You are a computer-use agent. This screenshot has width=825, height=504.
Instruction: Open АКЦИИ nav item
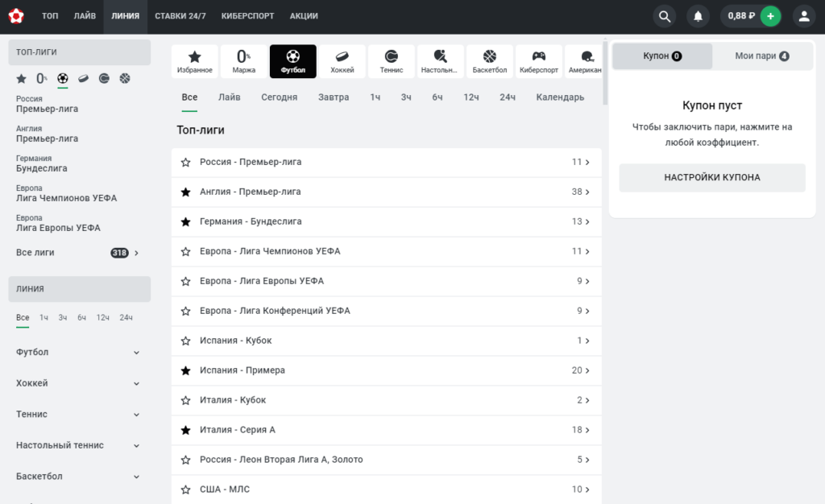(x=304, y=16)
